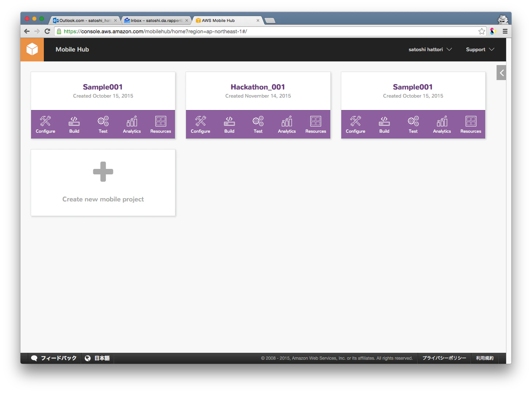Click the colorful extension icon beside the star

(493, 31)
